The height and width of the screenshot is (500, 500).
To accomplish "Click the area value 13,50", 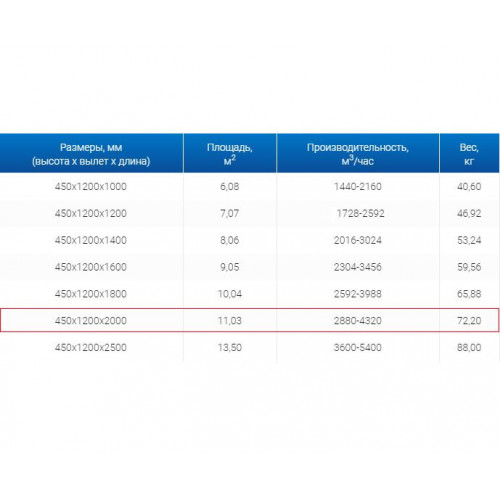I will point(230,347).
